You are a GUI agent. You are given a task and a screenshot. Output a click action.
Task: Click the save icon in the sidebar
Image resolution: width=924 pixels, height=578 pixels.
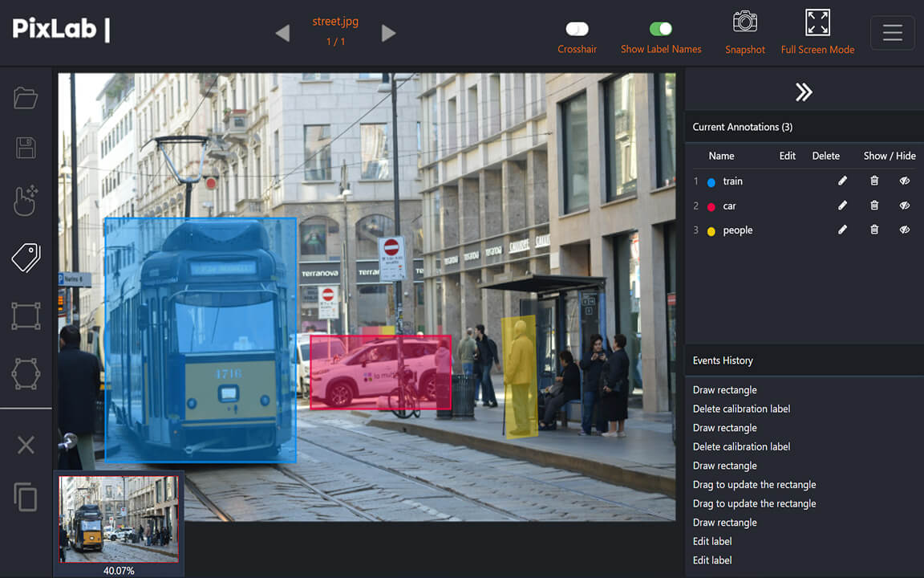tap(25, 148)
